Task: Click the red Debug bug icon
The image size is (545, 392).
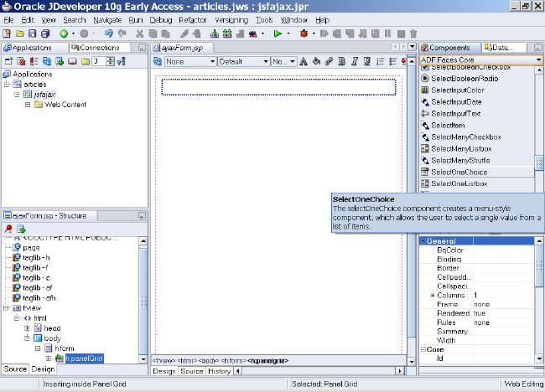Action: pos(302,34)
